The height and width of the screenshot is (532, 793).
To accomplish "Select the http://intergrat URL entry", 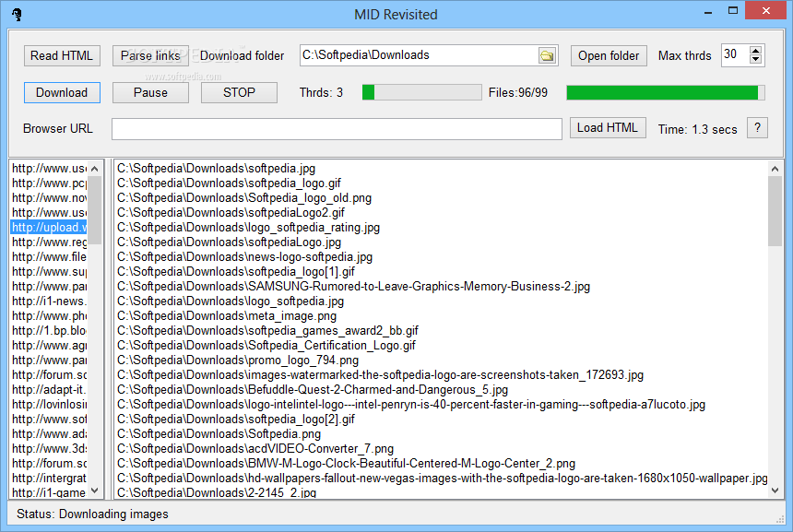I will [49, 478].
